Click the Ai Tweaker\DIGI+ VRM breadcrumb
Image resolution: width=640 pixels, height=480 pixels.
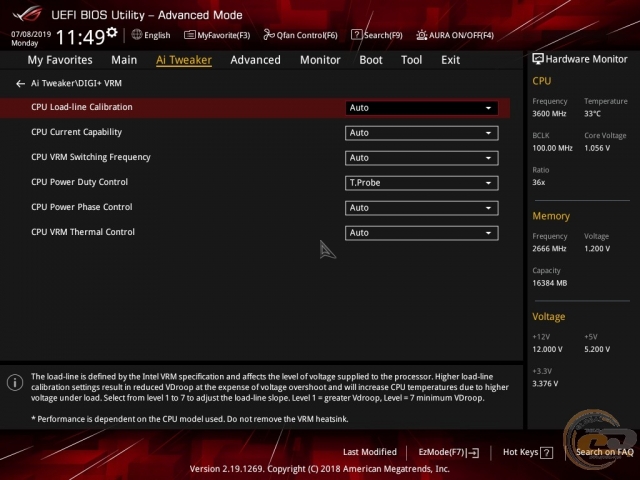pyautogui.click(x=76, y=84)
